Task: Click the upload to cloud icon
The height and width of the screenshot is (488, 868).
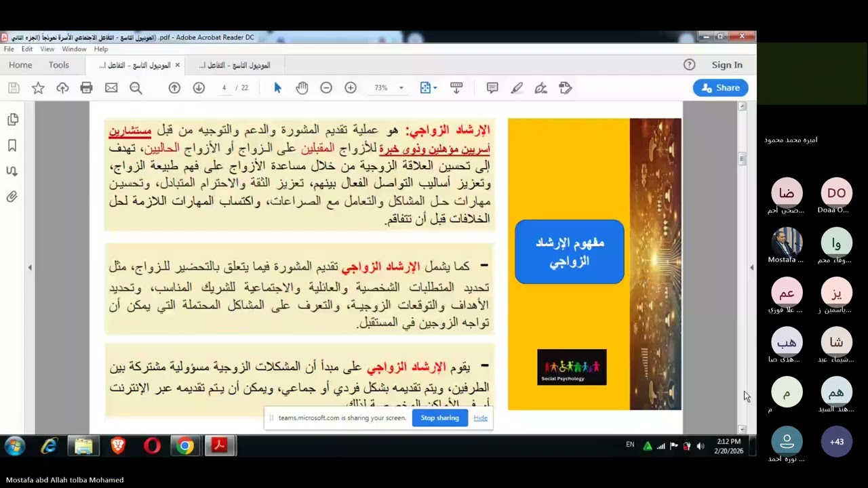Action: (62, 88)
